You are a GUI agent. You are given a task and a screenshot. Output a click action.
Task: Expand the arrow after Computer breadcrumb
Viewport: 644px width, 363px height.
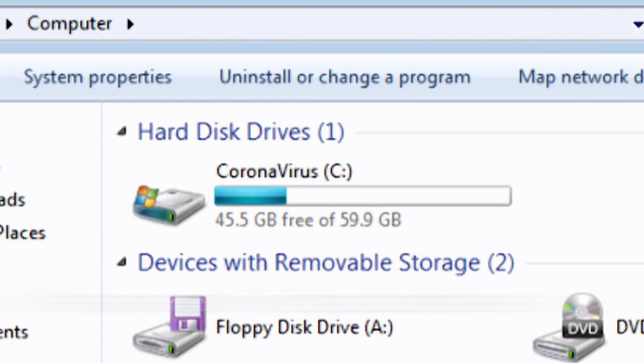(x=130, y=24)
